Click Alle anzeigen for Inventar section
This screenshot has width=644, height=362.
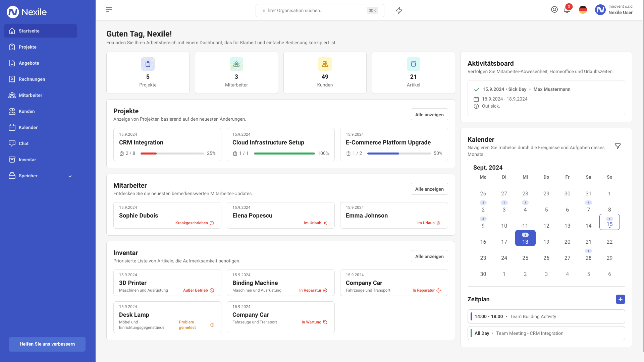429,256
